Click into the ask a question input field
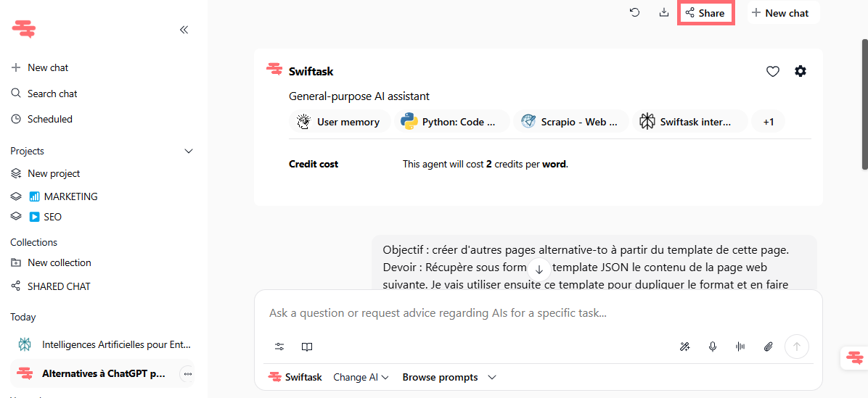Image resolution: width=868 pixels, height=398 pixels. click(x=538, y=313)
